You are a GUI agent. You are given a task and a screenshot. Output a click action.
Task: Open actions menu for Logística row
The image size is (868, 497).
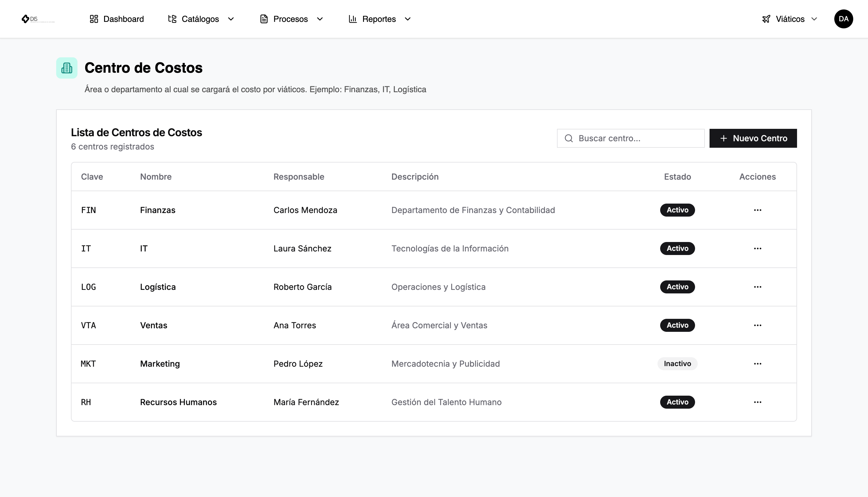pos(757,287)
